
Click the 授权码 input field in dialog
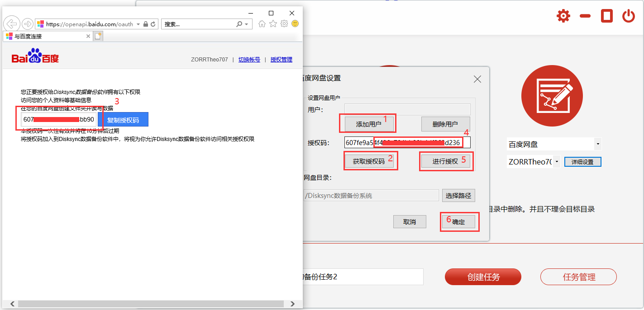(407, 143)
